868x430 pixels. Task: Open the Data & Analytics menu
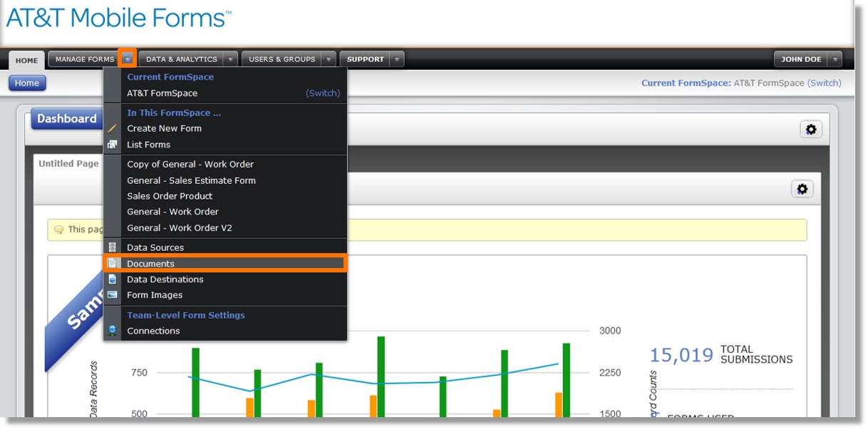pos(181,59)
